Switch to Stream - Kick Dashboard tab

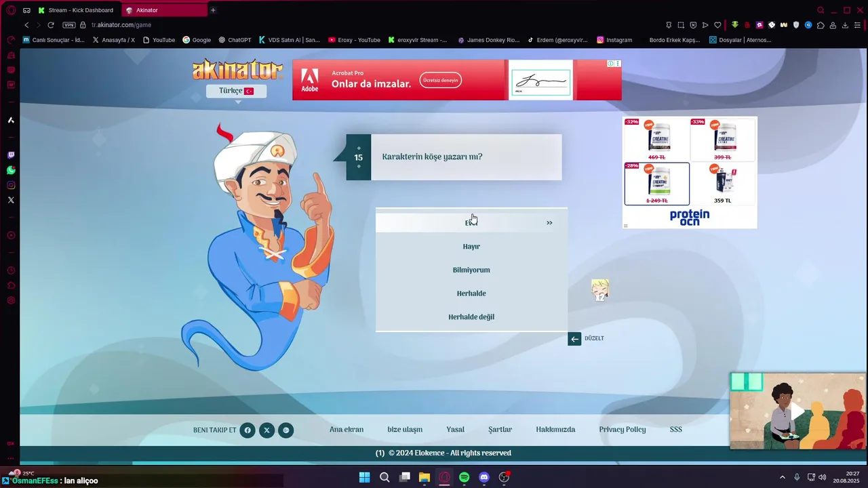(76, 10)
